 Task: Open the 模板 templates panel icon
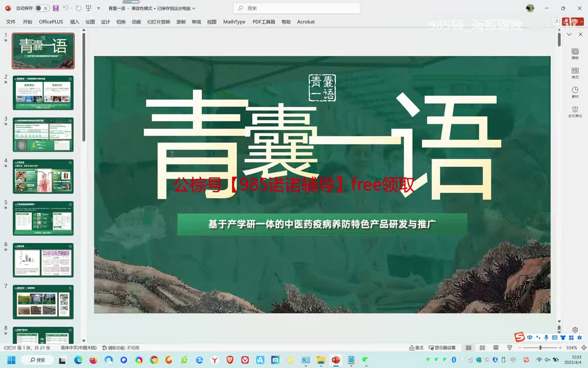[575, 54]
